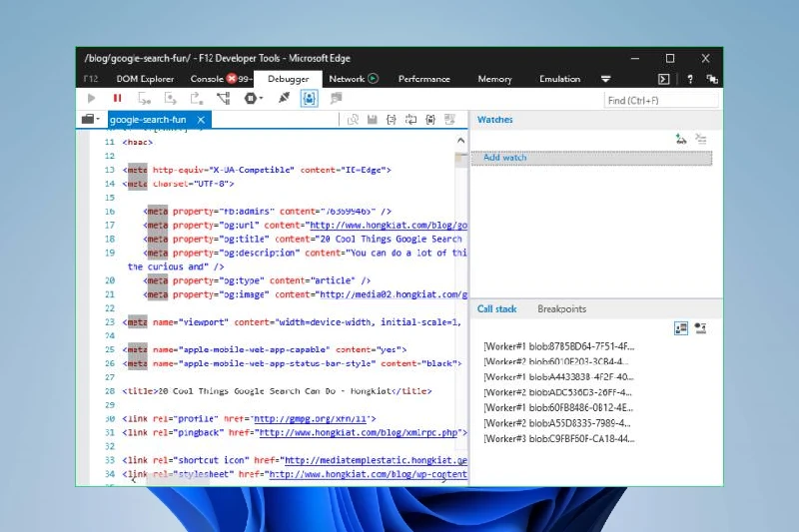Click the delete all watches icon
The image size is (799, 532).
click(x=701, y=139)
